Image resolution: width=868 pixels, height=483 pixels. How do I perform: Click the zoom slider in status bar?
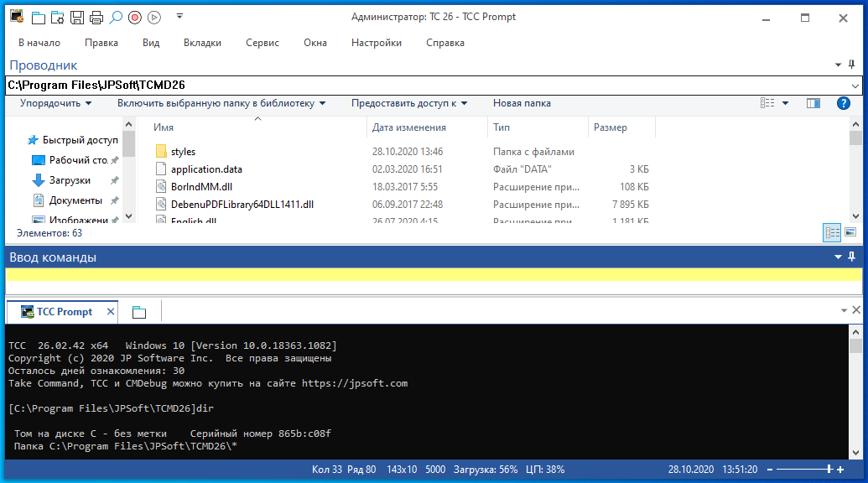(829, 470)
